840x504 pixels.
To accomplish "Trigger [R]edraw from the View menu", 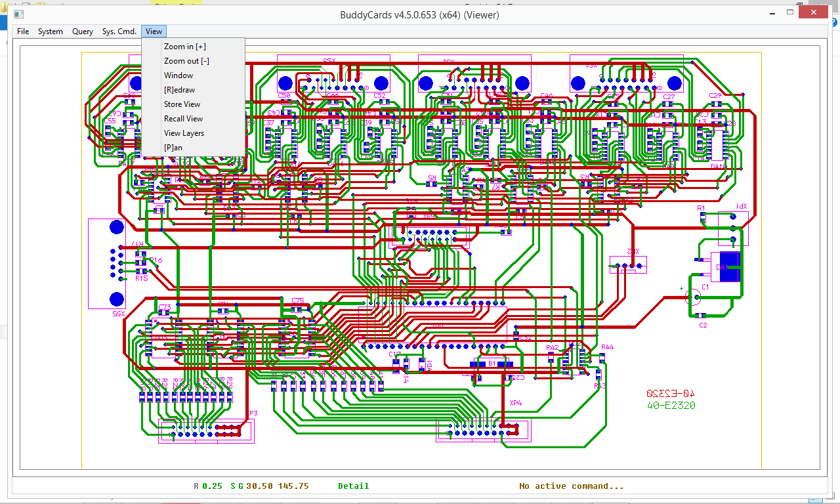I will click(179, 90).
